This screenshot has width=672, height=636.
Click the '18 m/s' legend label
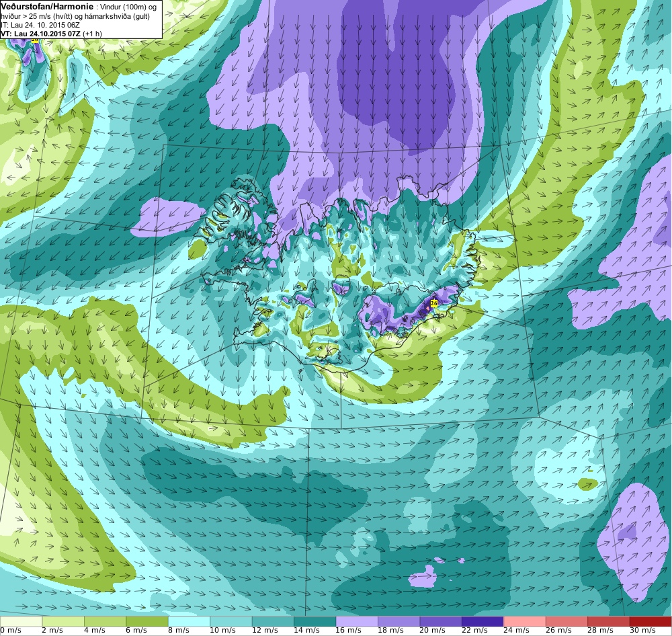391,631
